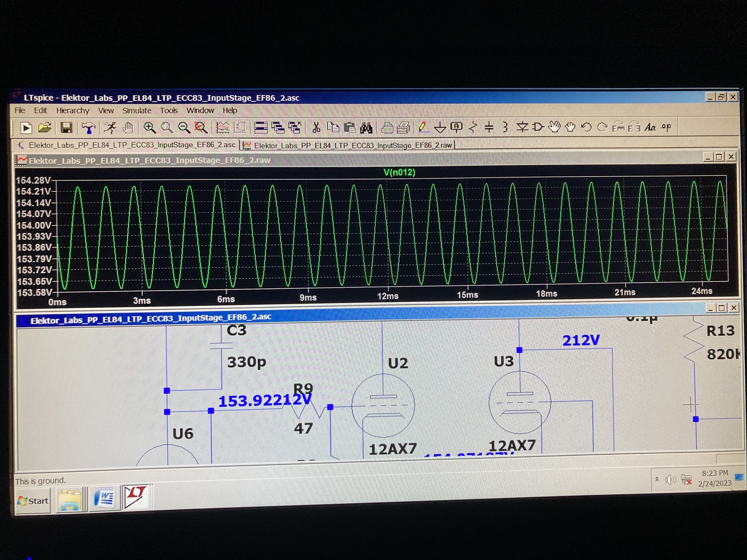
Task: Place a diode from the toolbar
Action: click(522, 127)
